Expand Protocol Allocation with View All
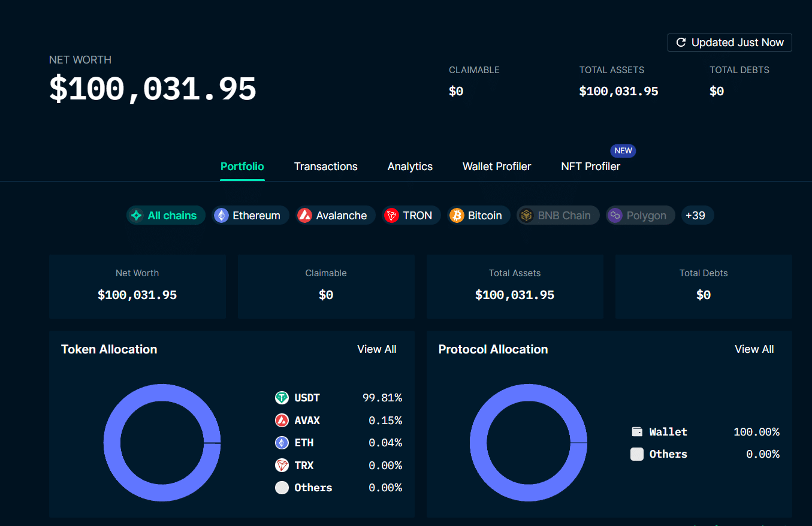 point(754,349)
